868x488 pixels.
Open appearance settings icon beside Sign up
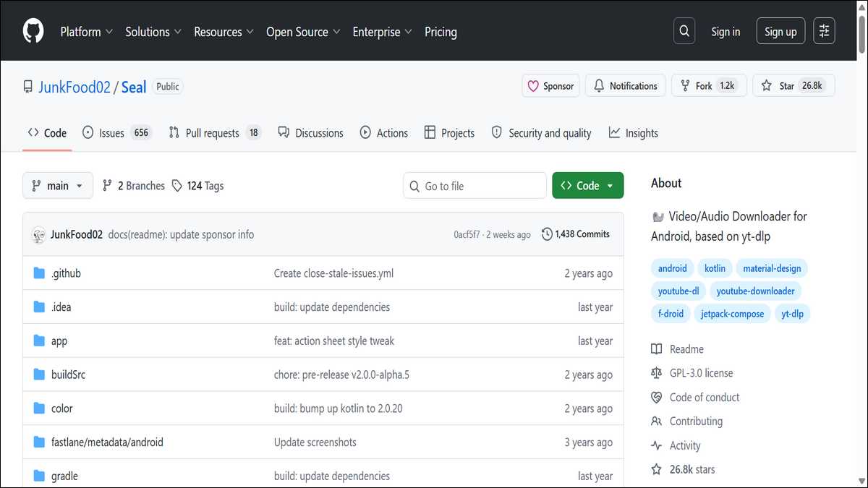(x=824, y=31)
